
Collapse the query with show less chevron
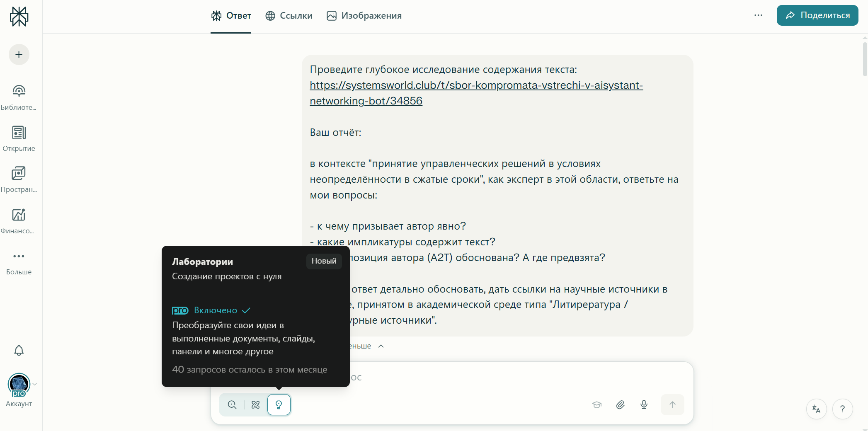(381, 346)
